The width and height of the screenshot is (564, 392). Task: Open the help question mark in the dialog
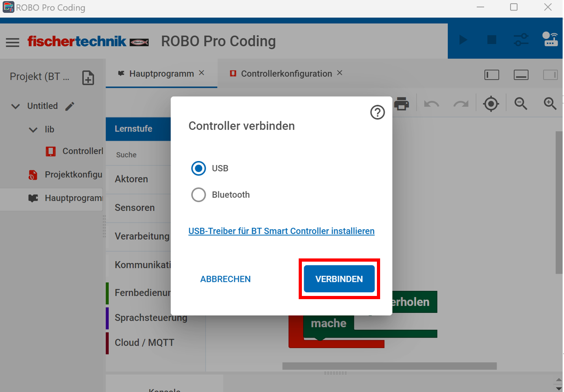click(x=377, y=112)
